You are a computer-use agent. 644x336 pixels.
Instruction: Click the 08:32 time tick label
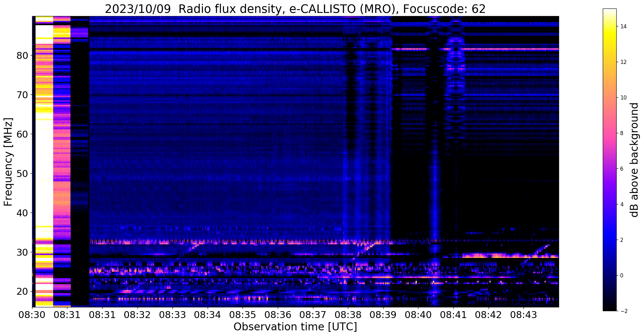137,315
